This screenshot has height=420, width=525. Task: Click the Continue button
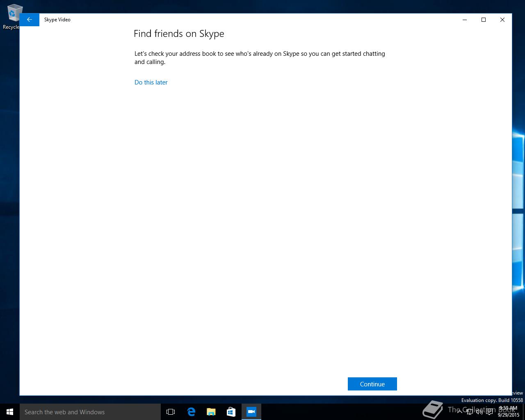(372, 384)
